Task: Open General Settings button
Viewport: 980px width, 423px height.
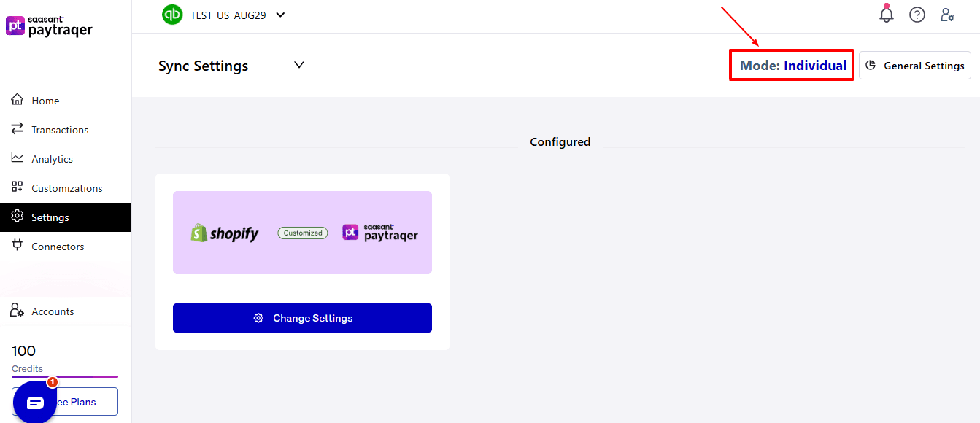Action: coord(914,66)
